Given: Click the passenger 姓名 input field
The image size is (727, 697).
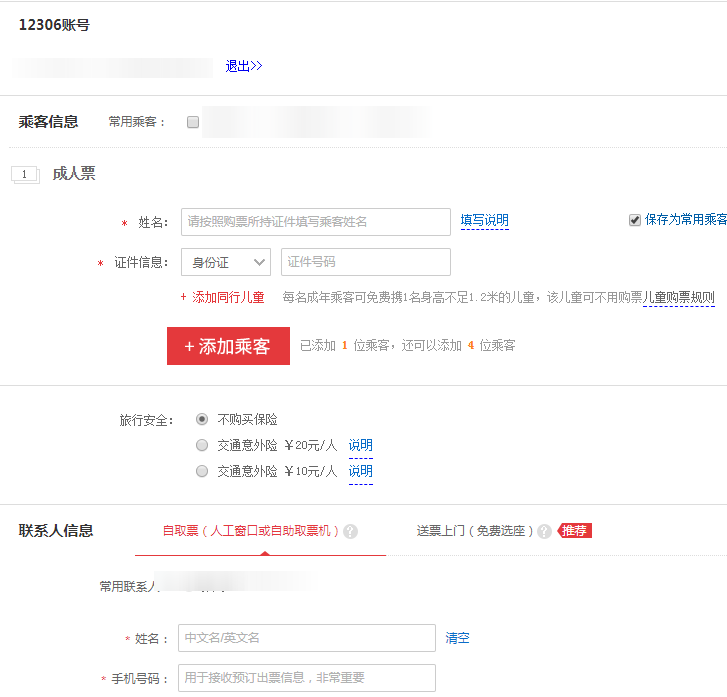Looking at the screenshot, I should [316, 222].
